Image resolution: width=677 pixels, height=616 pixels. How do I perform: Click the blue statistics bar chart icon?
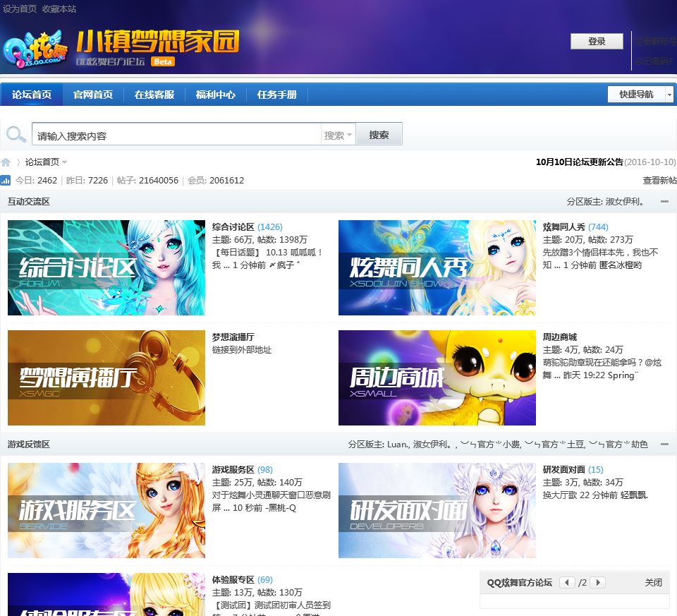6,180
